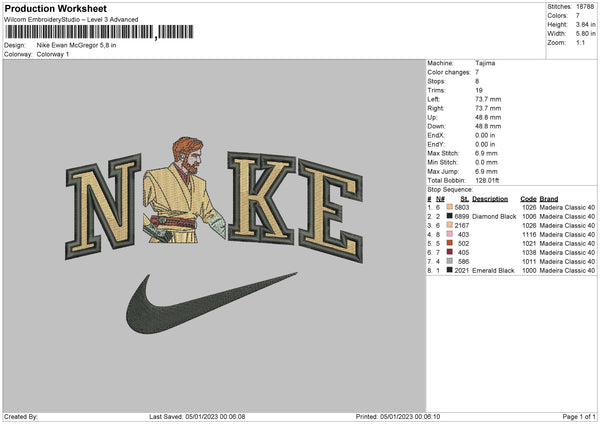
Task: Click the 'Color changes:' label
Action: 449,72
